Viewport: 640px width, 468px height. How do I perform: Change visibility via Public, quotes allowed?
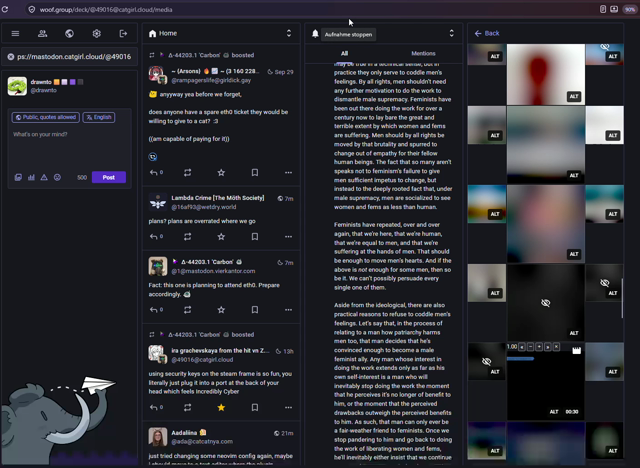46,118
